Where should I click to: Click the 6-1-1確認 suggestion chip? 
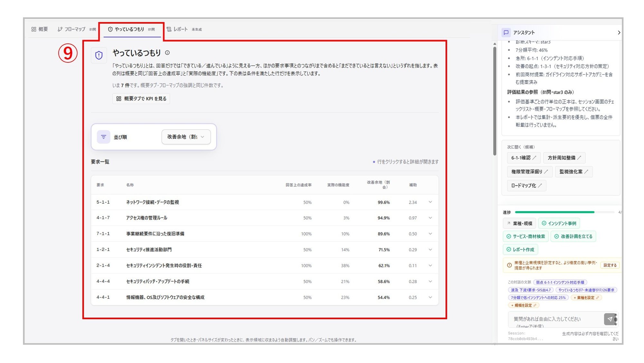pos(524,158)
